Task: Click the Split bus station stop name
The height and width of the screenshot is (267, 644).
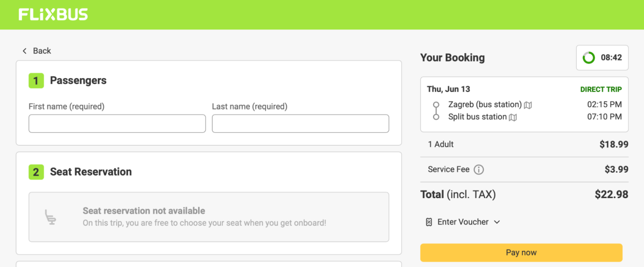Action: tap(477, 117)
